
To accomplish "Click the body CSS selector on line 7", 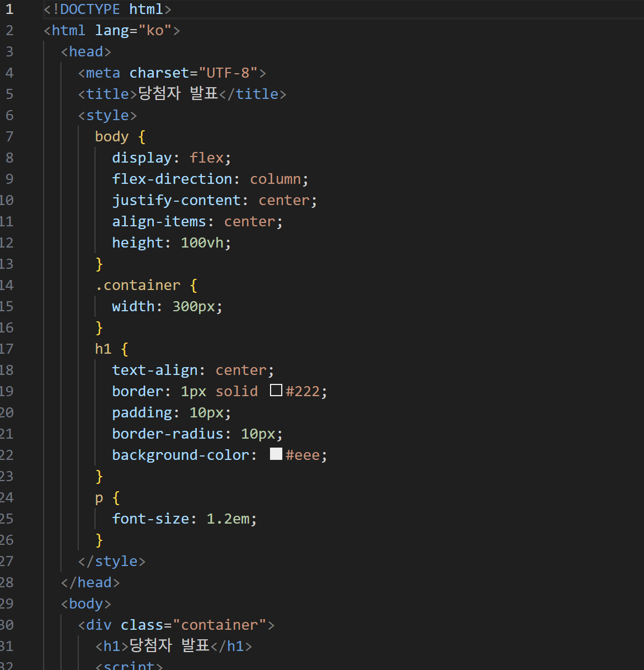I will tap(112, 137).
